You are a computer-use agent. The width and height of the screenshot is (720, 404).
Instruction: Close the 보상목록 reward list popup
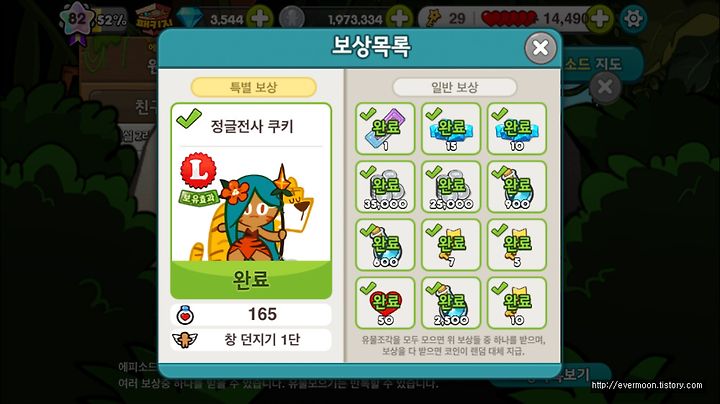click(540, 47)
